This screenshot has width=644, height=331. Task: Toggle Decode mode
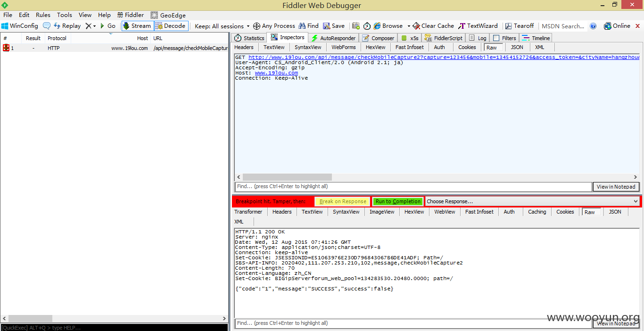coord(171,26)
